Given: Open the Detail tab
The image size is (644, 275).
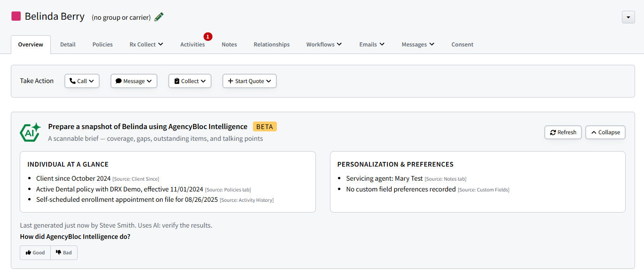Looking at the screenshot, I should [x=68, y=45].
